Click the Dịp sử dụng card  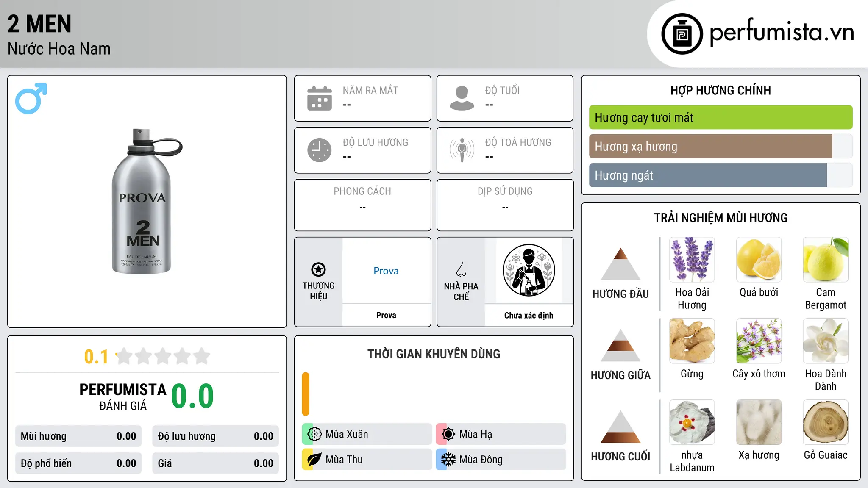(x=505, y=205)
